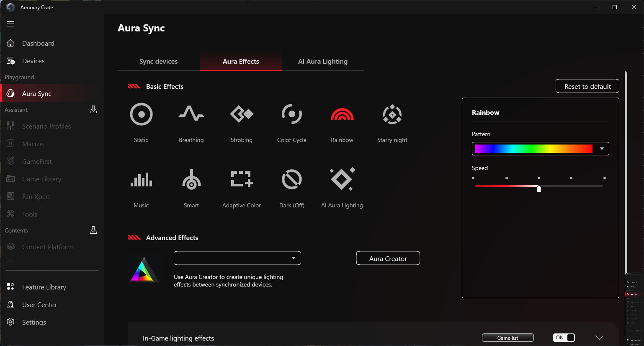Select the AI Aura Lighting effect icon
The image size is (644, 346).
342,179
